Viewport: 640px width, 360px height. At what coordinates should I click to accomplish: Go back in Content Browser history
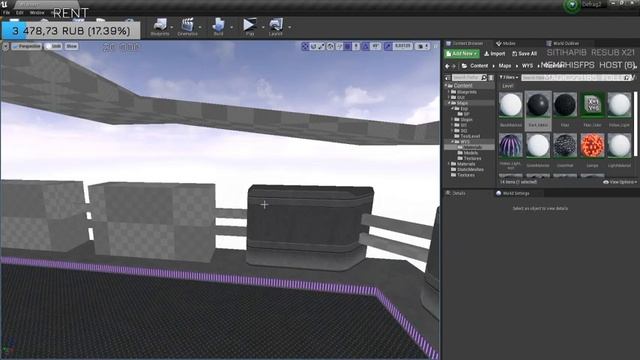pyautogui.click(x=447, y=66)
